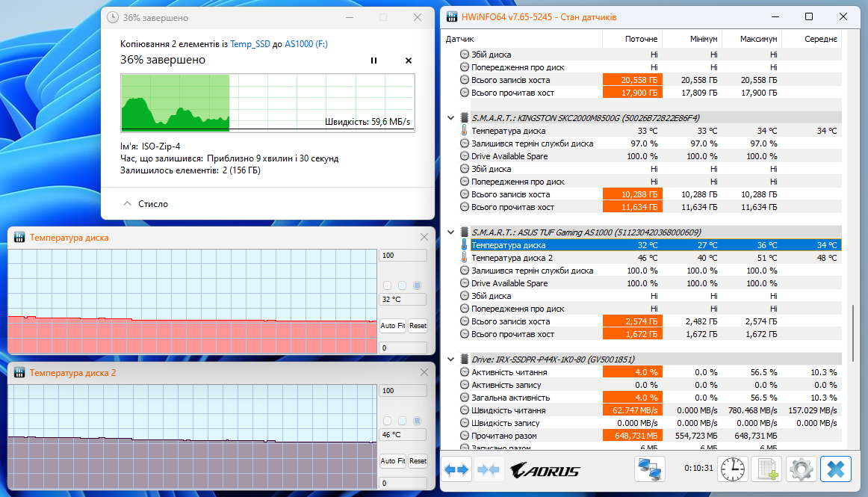Viewport: 868px width, 497px height.
Task: Toggle first checkbox in Температура диска graph
Action: click(388, 285)
